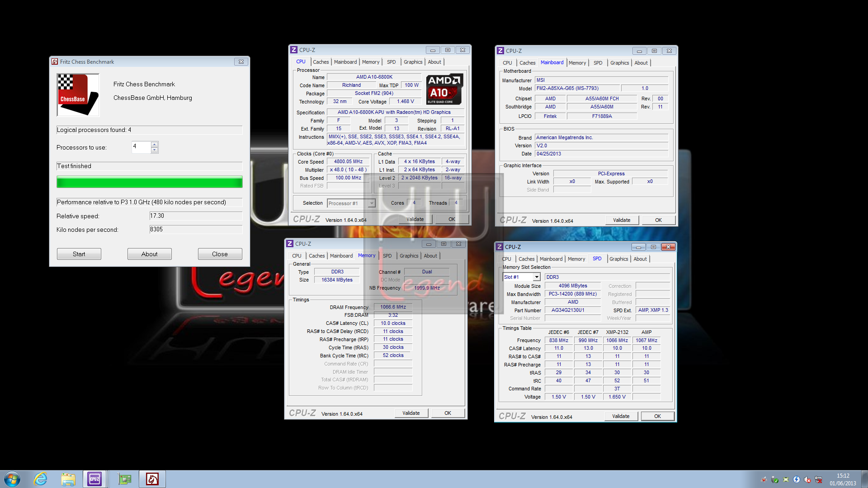Screen dimensions: 868x488
Task: Open the Processor #1 selection dropdown
Action: click(x=372, y=203)
